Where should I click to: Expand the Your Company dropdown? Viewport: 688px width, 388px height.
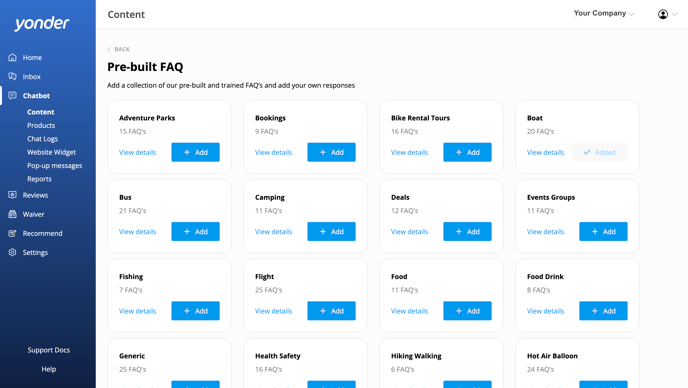[x=604, y=14]
